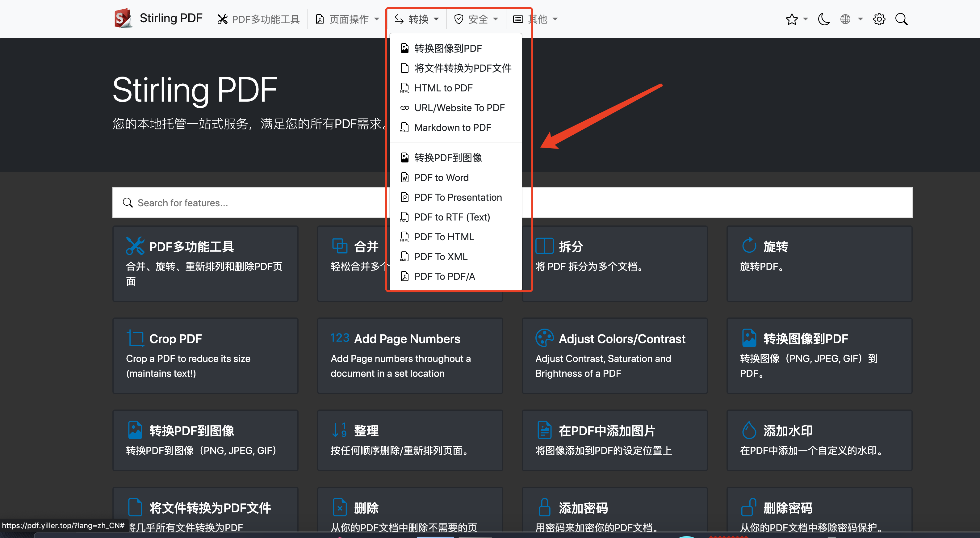Open the language globe icon
The height and width of the screenshot is (538, 980).
pyautogui.click(x=845, y=19)
